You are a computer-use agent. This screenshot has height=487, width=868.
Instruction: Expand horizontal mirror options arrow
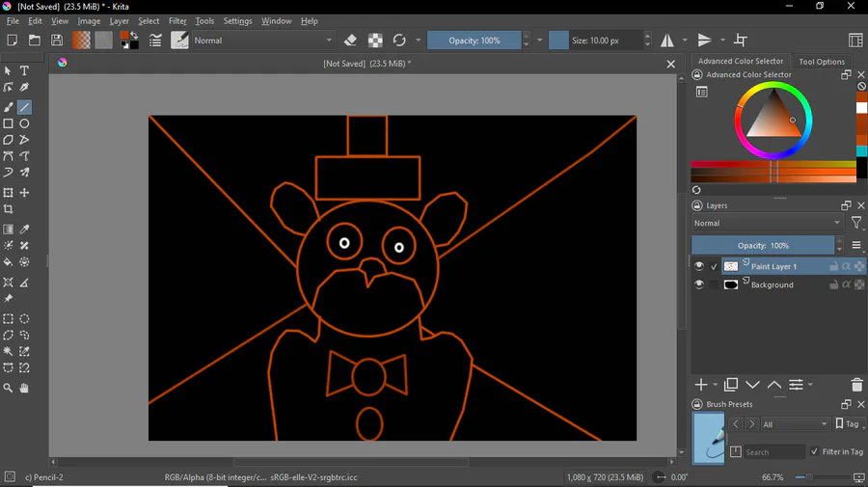pos(685,41)
